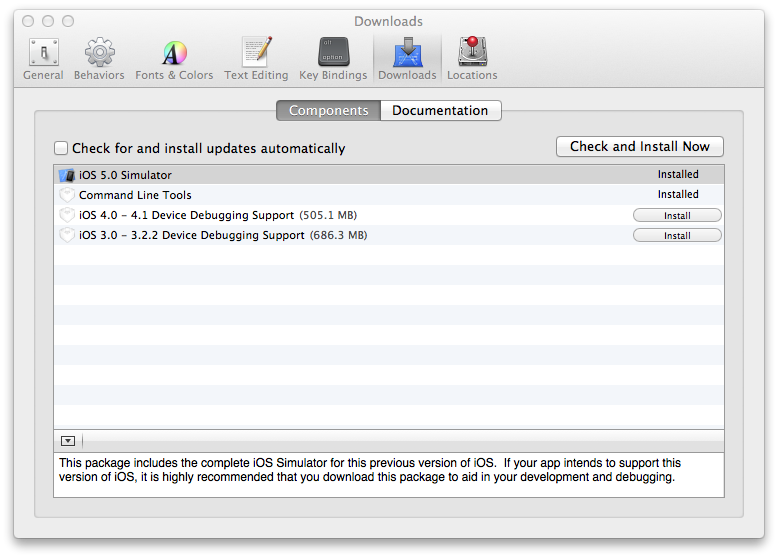Image resolution: width=778 pixels, height=558 pixels.
Task: Open the General preferences pane
Action: (x=44, y=59)
